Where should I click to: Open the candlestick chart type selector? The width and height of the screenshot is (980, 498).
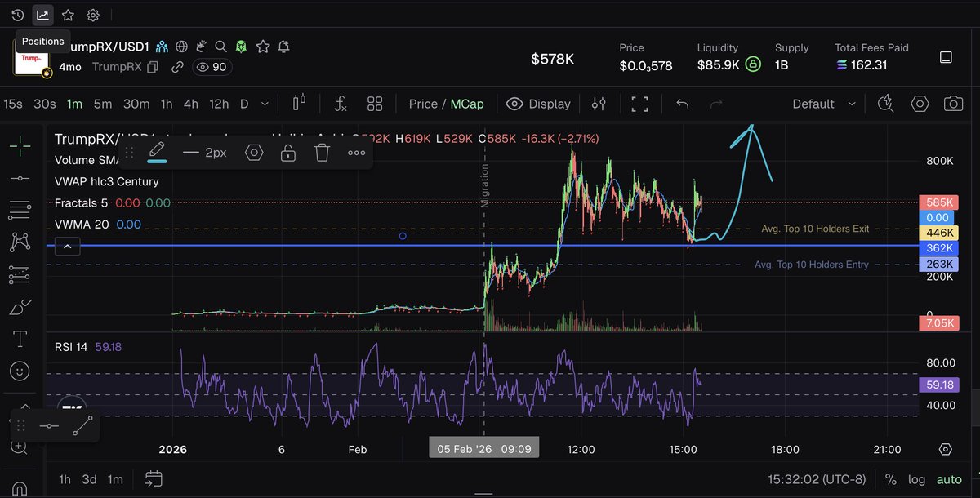click(x=298, y=103)
